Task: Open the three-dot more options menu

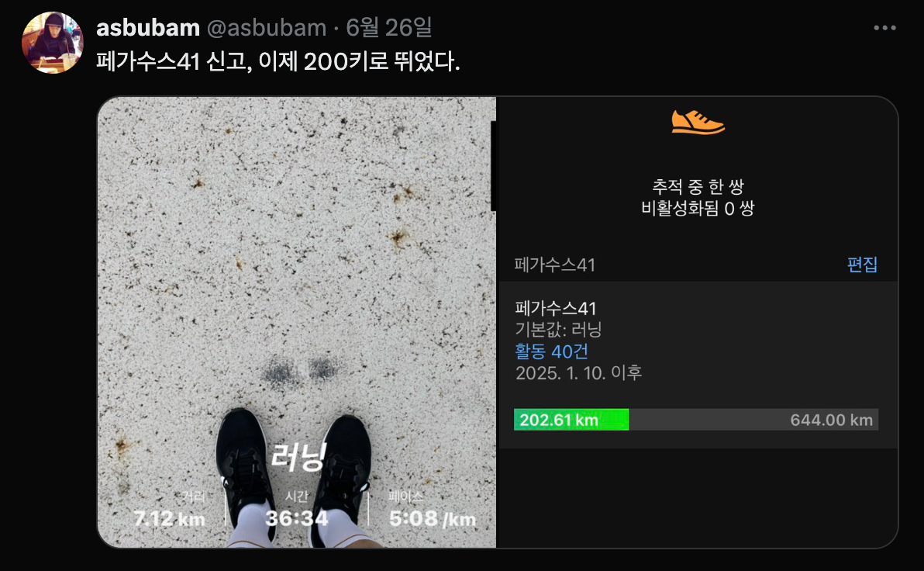Action: pyautogui.click(x=884, y=28)
